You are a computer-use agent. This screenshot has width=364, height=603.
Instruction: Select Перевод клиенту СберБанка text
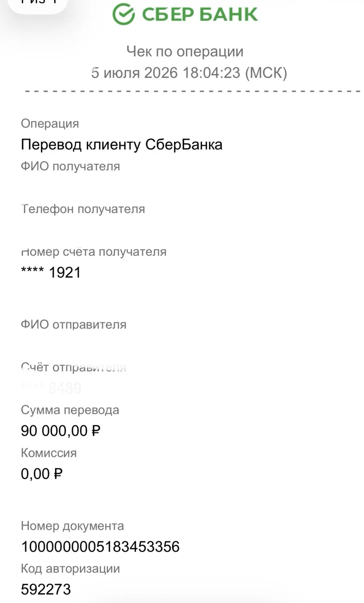point(122,144)
